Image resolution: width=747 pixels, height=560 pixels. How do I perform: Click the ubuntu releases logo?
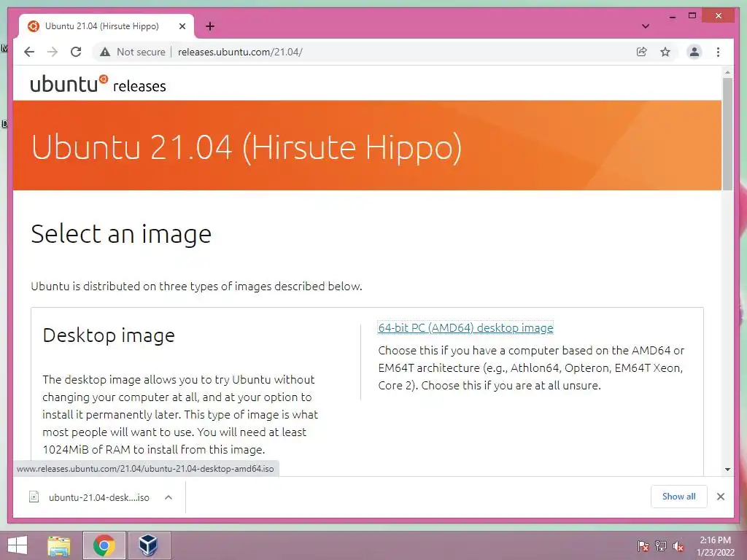(x=98, y=85)
